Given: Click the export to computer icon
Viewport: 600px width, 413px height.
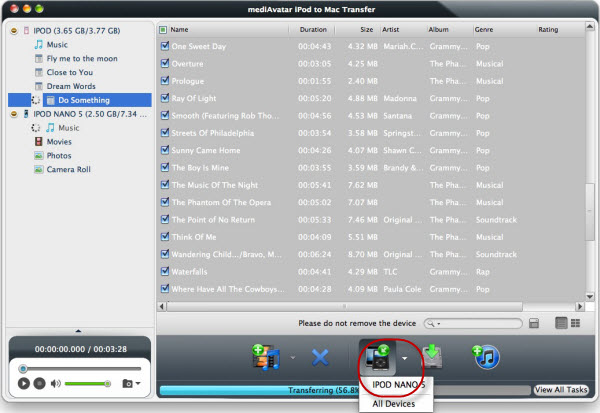Looking at the screenshot, I should point(432,357).
